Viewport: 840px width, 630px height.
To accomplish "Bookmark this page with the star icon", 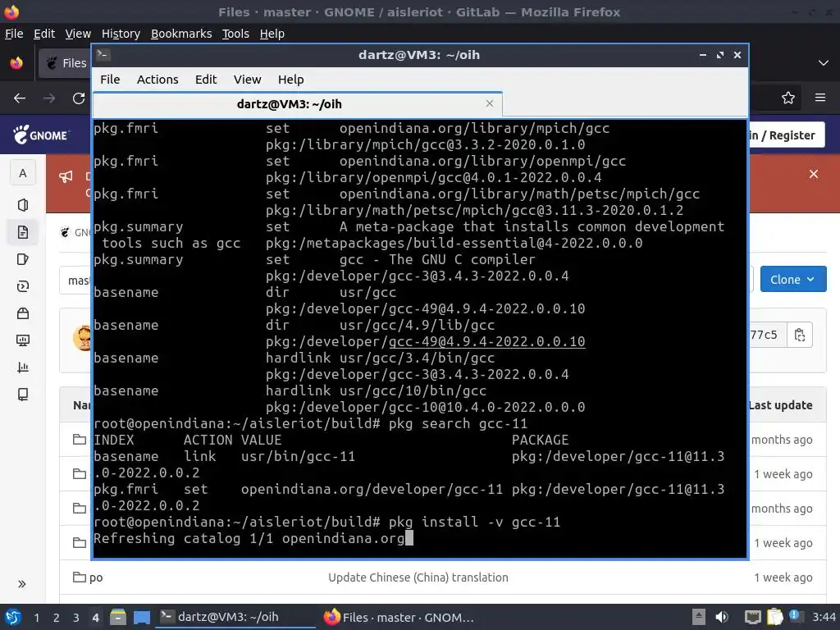I will pyautogui.click(x=788, y=98).
